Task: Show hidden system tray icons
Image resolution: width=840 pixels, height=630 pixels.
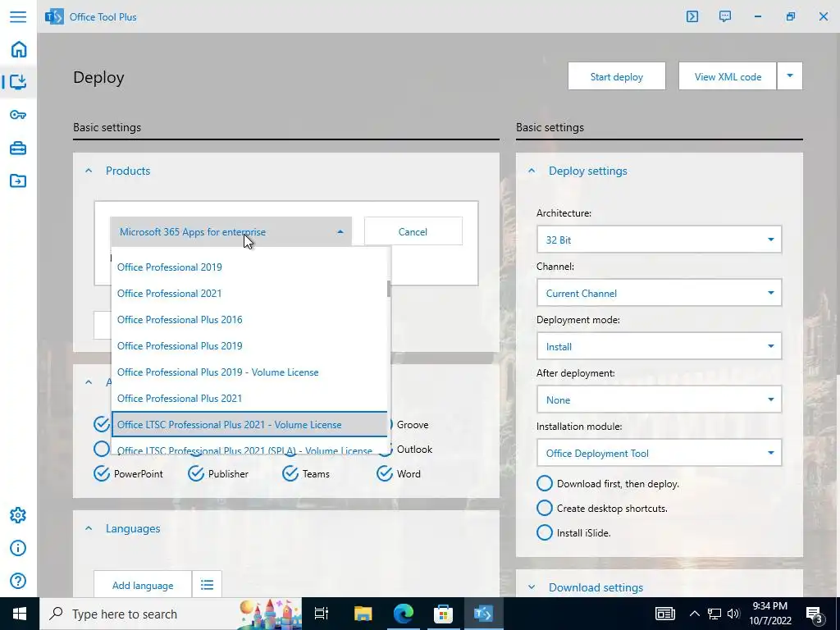Action: (x=694, y=614)
